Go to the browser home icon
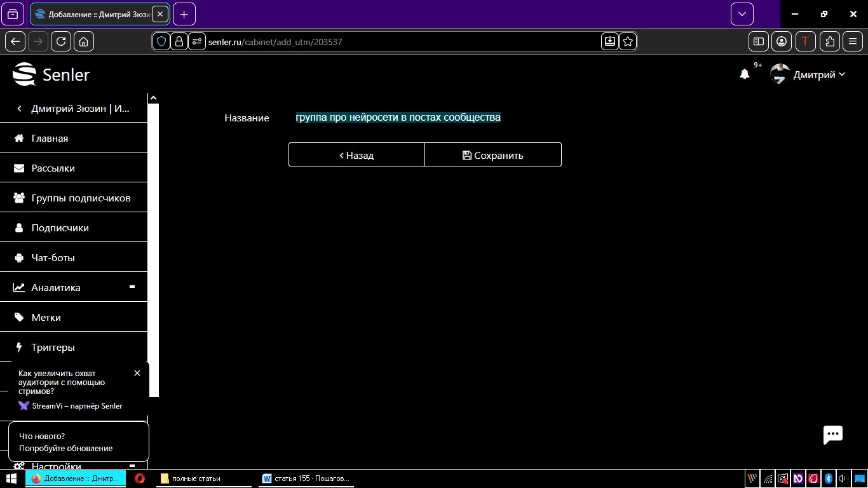This screenshot has height=488, width=868. [x=83, y=41]
